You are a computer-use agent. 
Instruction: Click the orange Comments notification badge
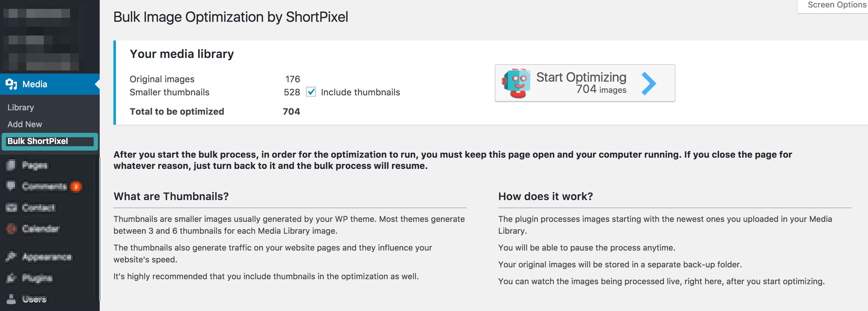(76, 186)
